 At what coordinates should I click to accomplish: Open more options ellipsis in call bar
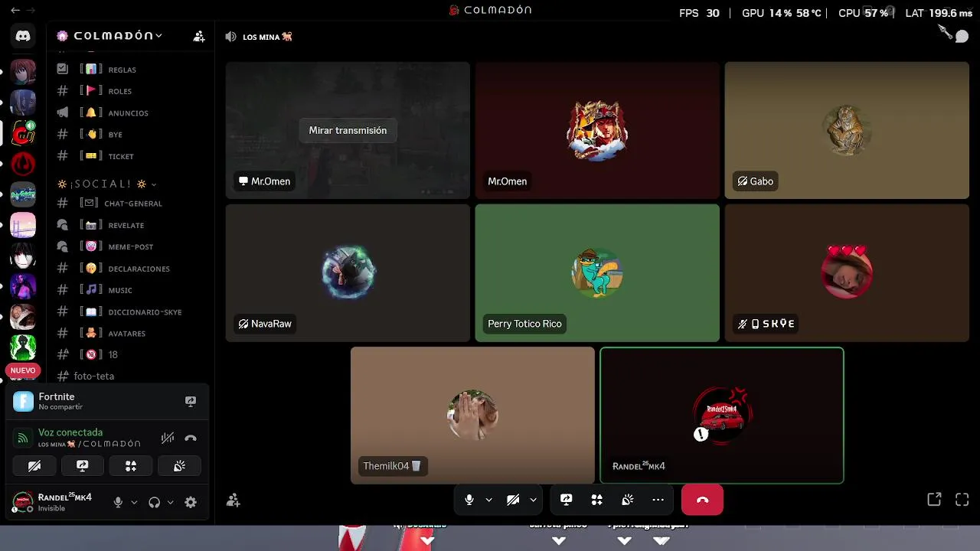tap(658, 500)
